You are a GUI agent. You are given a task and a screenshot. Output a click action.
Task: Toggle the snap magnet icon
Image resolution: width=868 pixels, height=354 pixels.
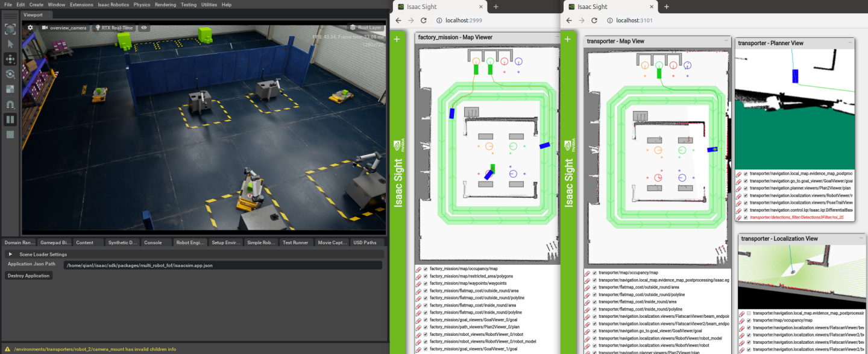point(10,104)
